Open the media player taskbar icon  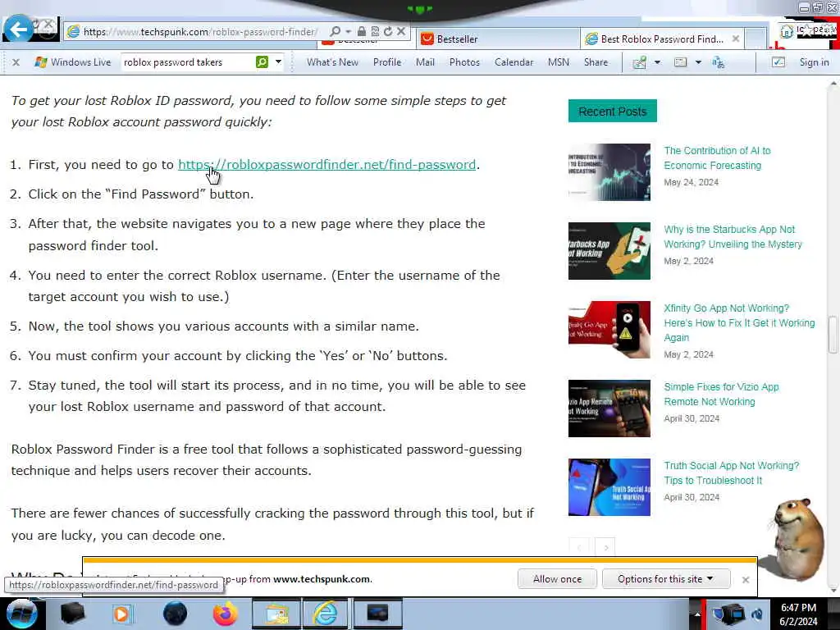121,614
